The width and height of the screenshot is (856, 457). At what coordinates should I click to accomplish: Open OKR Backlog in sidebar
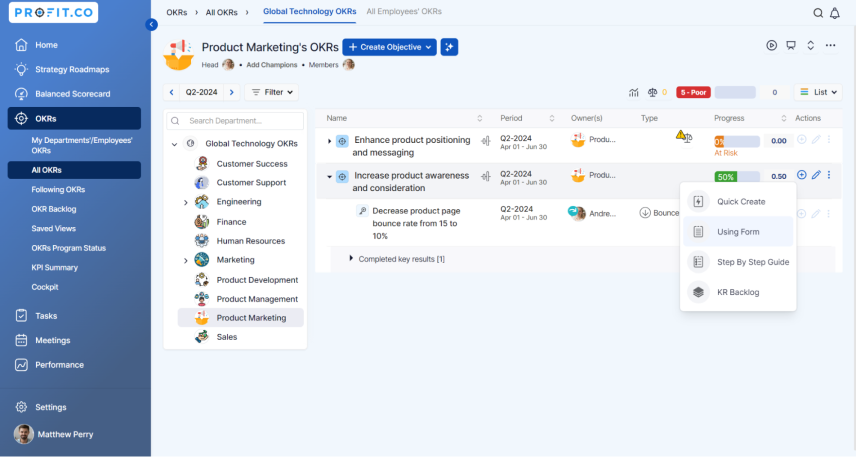[x=54, y=209]
